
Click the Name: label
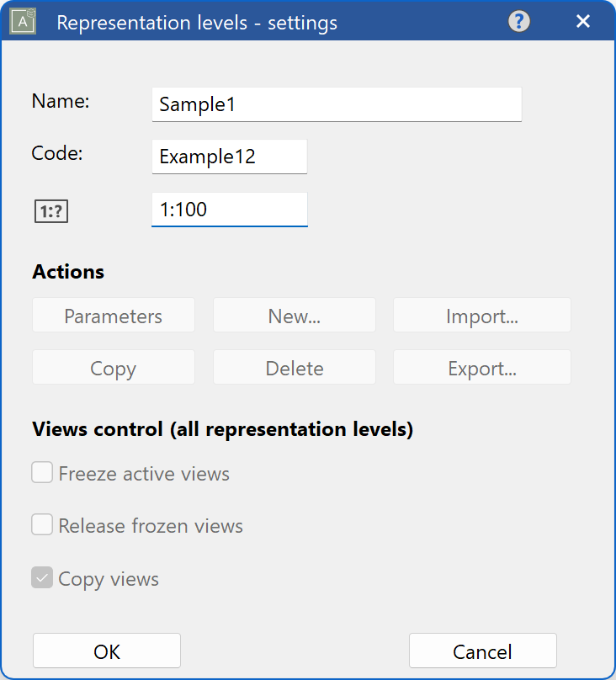(x=61, y=101)
